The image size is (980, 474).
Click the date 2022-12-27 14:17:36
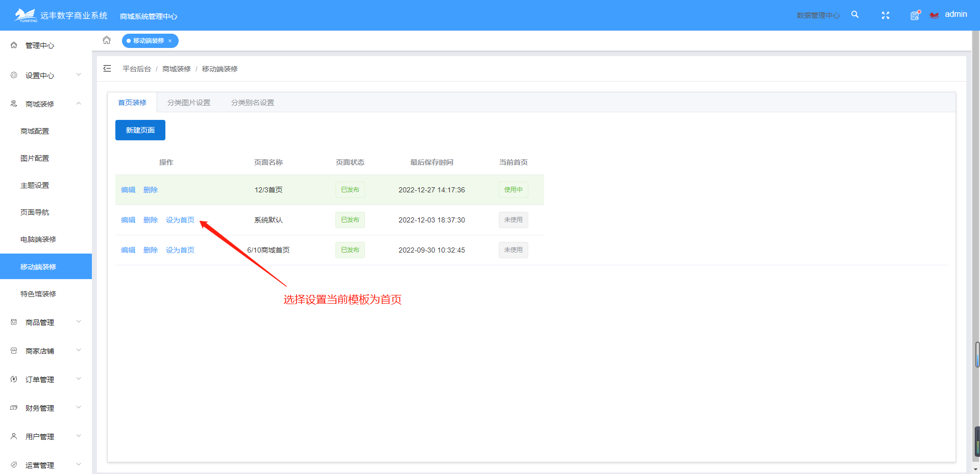tap(432, 190)
